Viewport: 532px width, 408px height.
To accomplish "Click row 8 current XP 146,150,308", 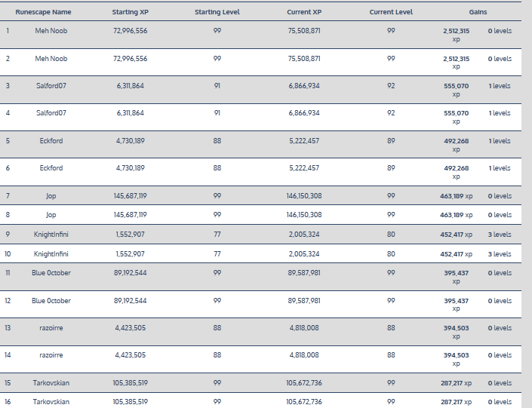I will pos(304,215).
